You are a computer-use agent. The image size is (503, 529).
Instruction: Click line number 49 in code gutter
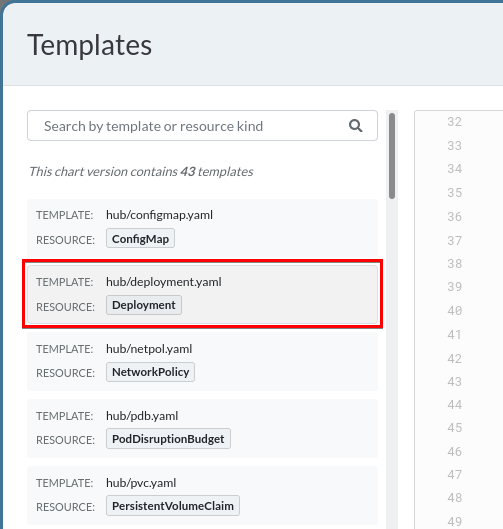point(454,522)
